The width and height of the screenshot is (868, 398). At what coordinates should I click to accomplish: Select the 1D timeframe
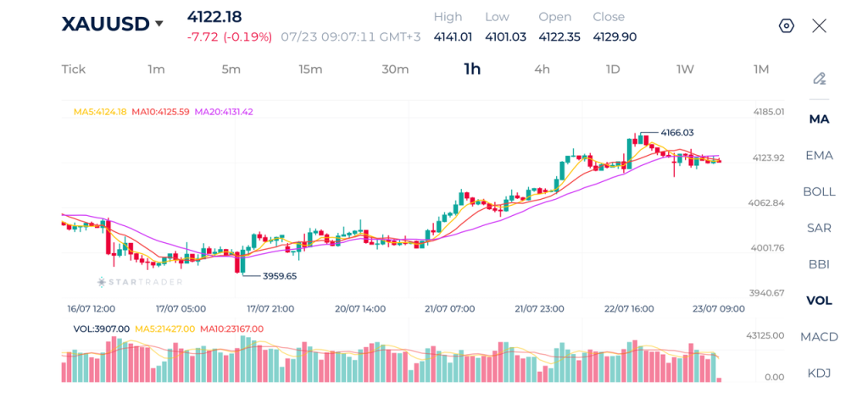point(613,69)
